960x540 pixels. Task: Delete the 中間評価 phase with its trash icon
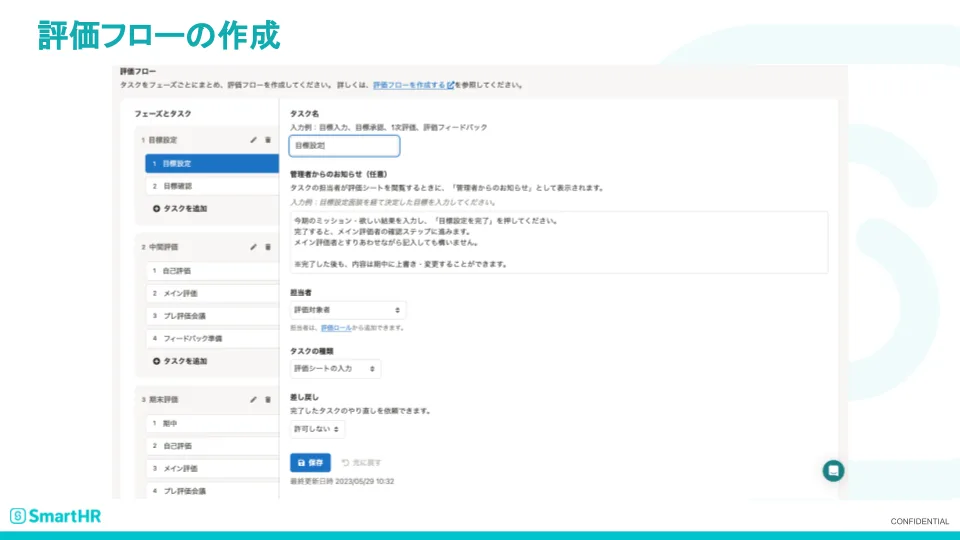(268, 247)
